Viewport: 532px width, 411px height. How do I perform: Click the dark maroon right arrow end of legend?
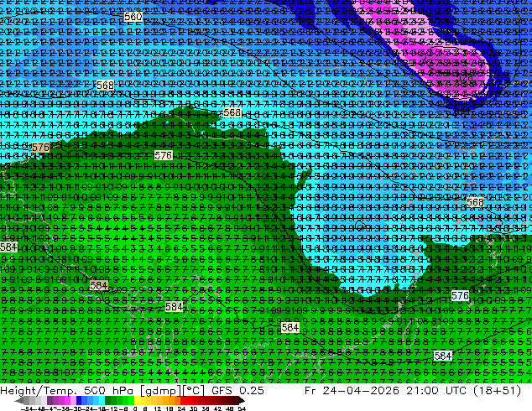click(242, 400)
